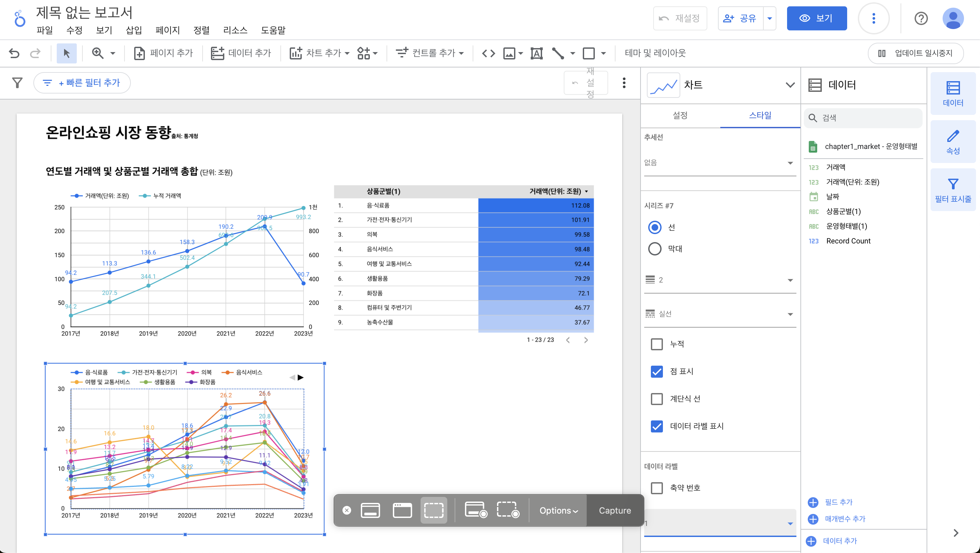Image resolution: width=980 pixels, height=553 pixels.
Task: Click the blue 보기 button
Action: click(x=816, y=18)
